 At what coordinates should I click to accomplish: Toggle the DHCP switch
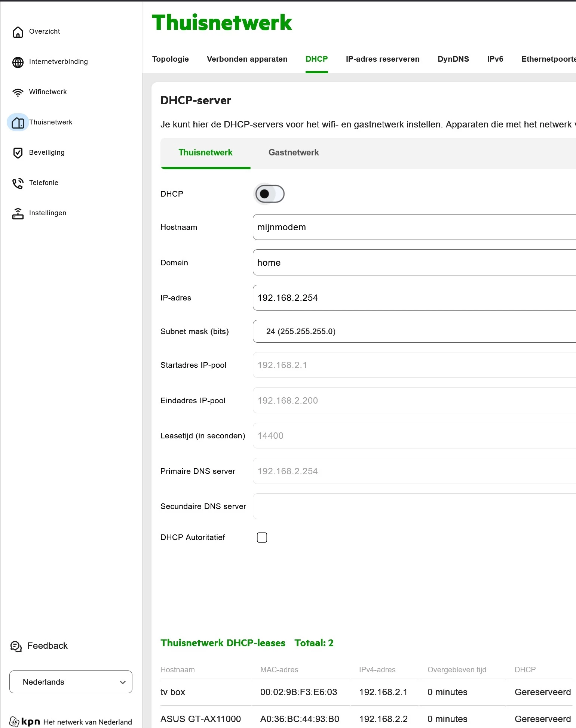pyautogui.click(x=269, y=194)
